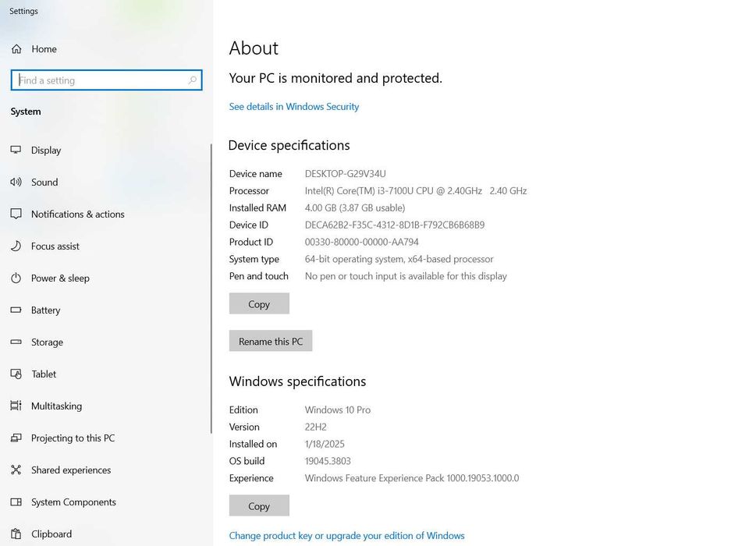Screen dimensions: 756x546
Task: Click Rename this PC button
Action: click(271, 341)
